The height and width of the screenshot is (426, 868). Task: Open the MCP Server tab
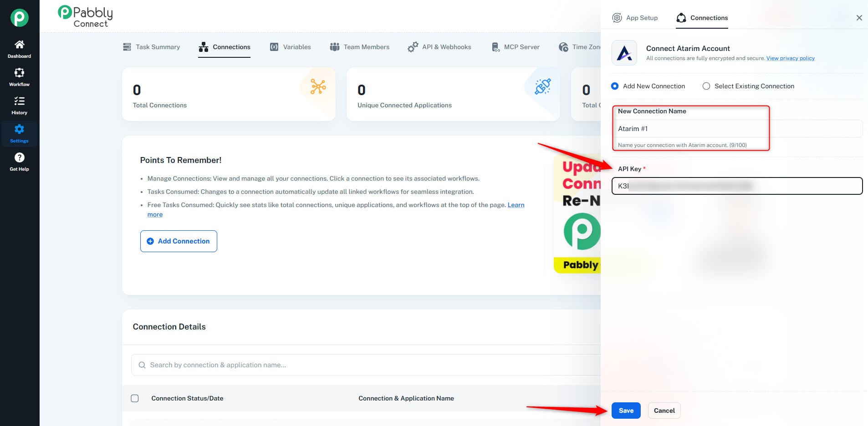[x=516, y=47]
